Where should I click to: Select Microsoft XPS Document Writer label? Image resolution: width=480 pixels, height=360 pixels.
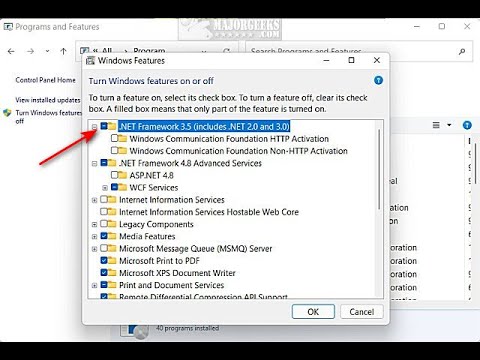[177, 273]
